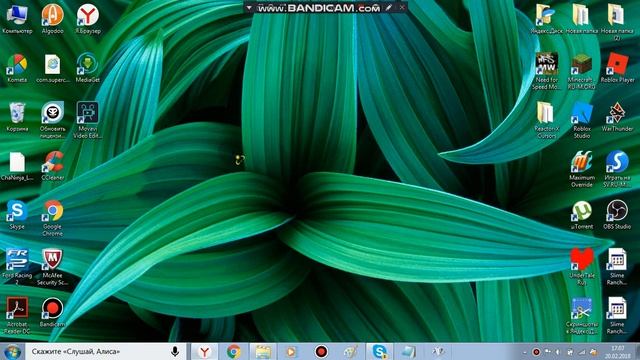Open the taskbar clock and date
The width and height of the screenshot is (640, 360).
click(x=618, y=352)
